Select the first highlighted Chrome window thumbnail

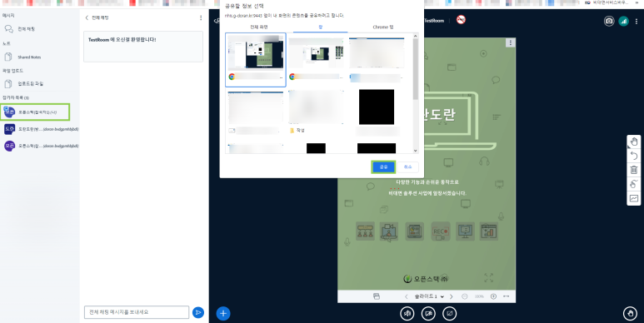click(x=256, y=60)
